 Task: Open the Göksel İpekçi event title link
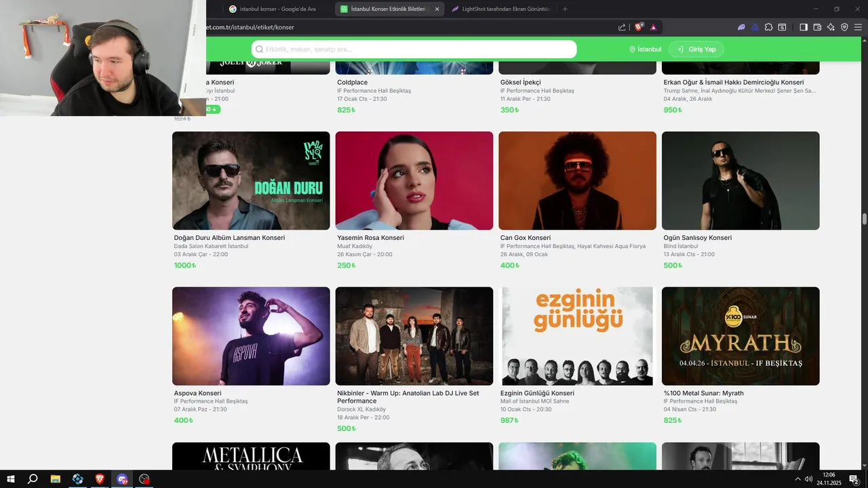(x=521, y=83)
